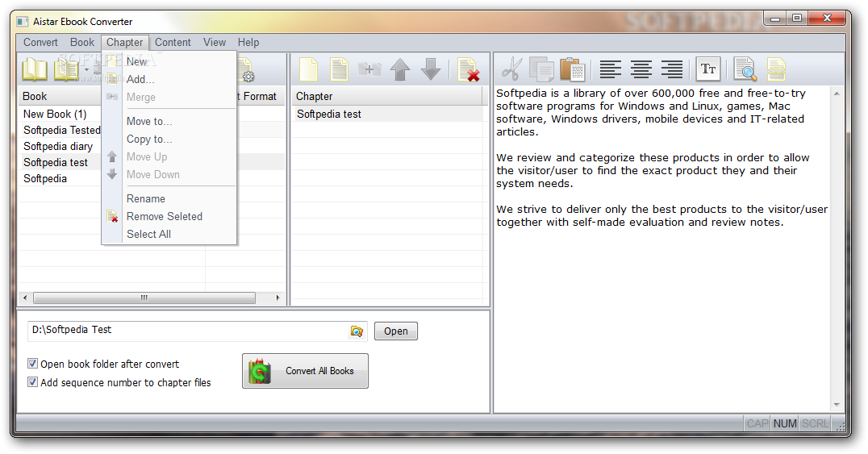This screenshot has width=868, height=454.
Task: Select Softpedia Tested book row
Action: [x=61, y=130]
